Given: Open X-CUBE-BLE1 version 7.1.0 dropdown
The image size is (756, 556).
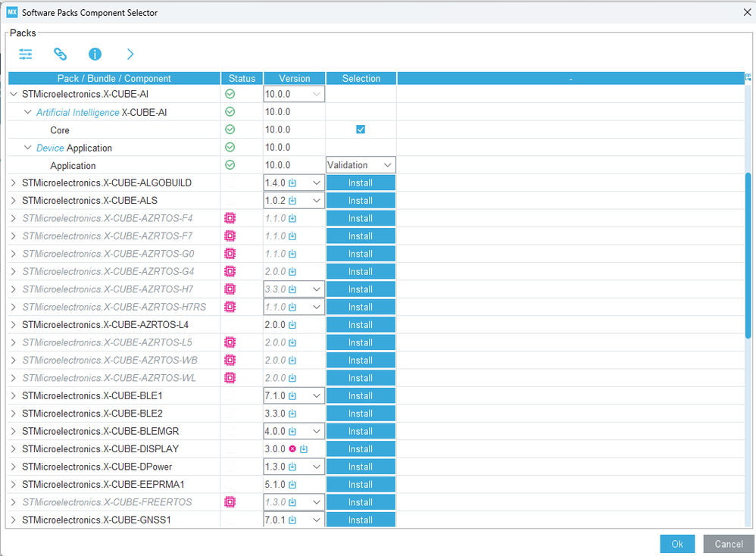Looking at the screenshot, I should click(294, 396).
